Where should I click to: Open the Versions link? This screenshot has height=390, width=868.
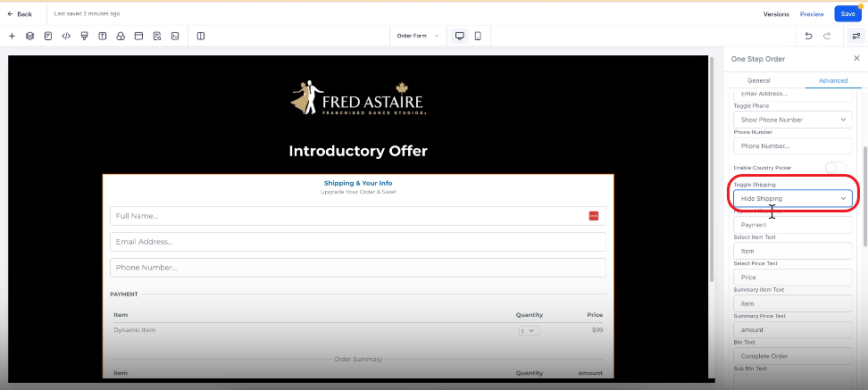click(x=776, y=13)
